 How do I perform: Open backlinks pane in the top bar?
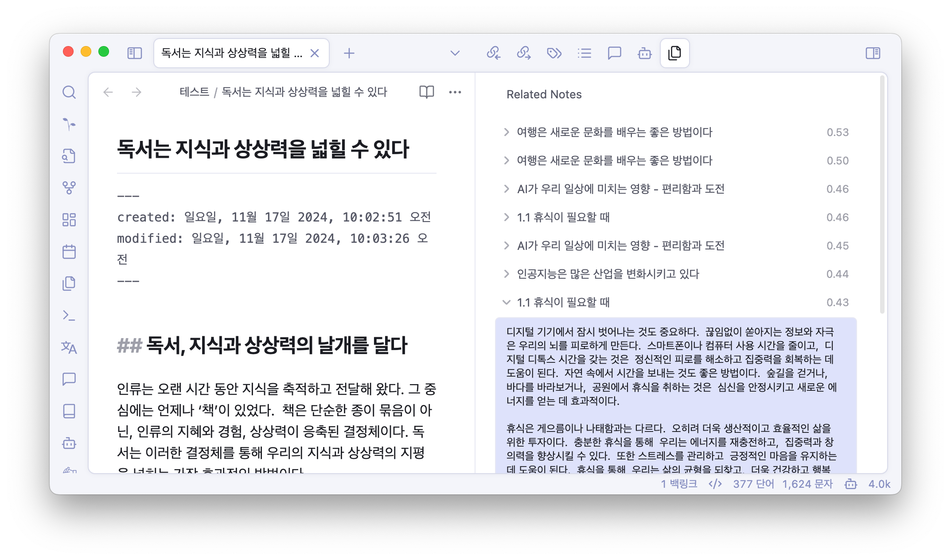(x=494, y=53)
